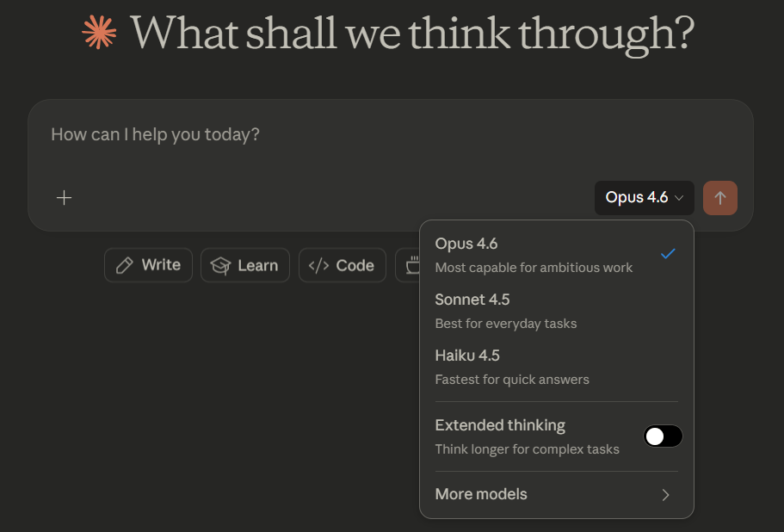
Task: Click the plus icon to add attachments
Action: [x=64, y=198]
